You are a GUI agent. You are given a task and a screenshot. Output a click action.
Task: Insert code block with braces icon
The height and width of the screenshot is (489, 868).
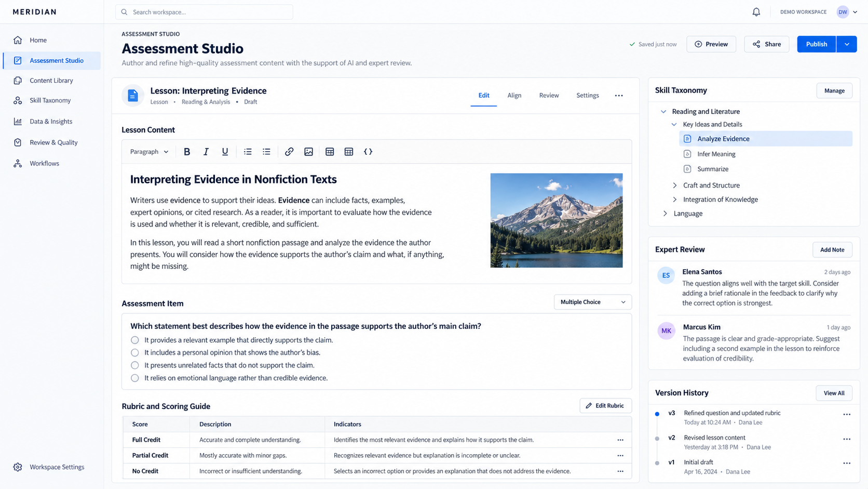[x=368, y=152]
